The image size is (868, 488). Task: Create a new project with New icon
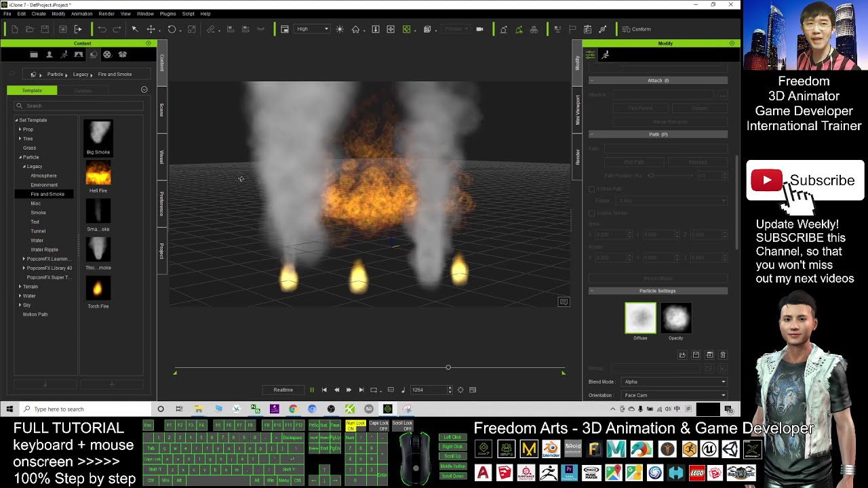[14, 29]
